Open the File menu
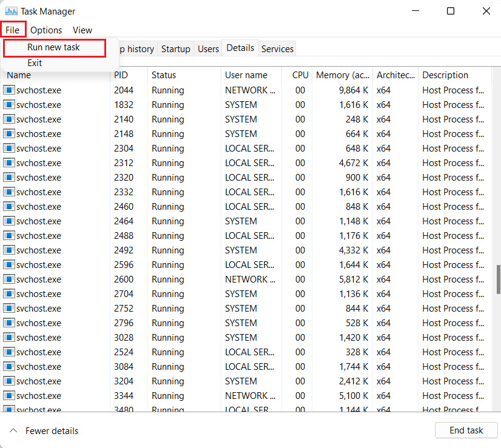The height and width of the screenshot is (448, 501). (13, 30)
